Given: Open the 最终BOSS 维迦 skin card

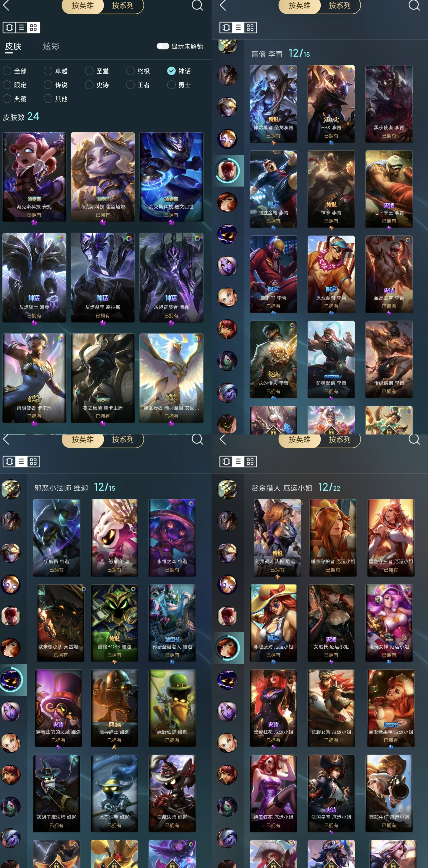Looking at the screenshot, I should [115, 623].
